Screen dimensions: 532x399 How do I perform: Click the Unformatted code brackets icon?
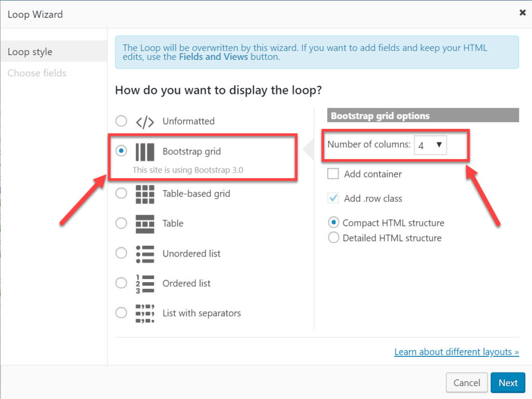145,122
